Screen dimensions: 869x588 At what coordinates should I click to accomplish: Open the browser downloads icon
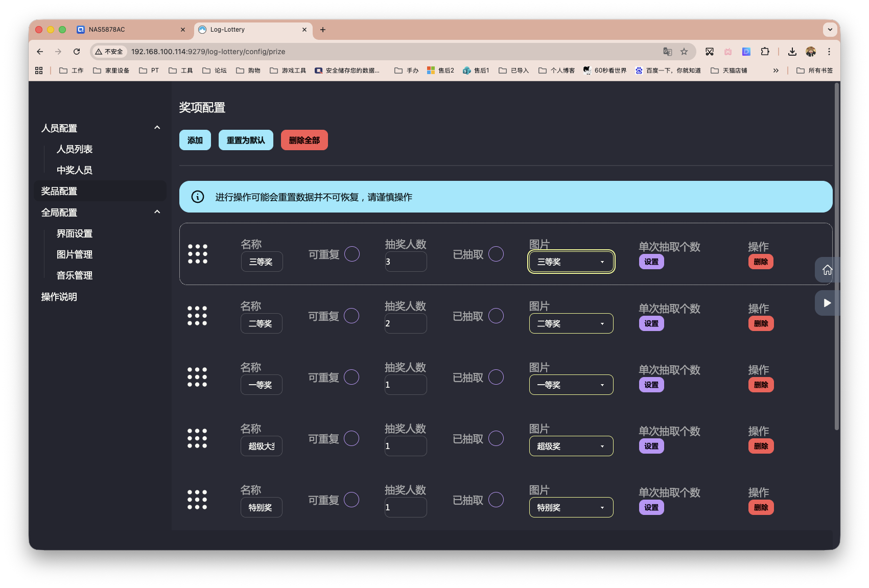point(792,52)
